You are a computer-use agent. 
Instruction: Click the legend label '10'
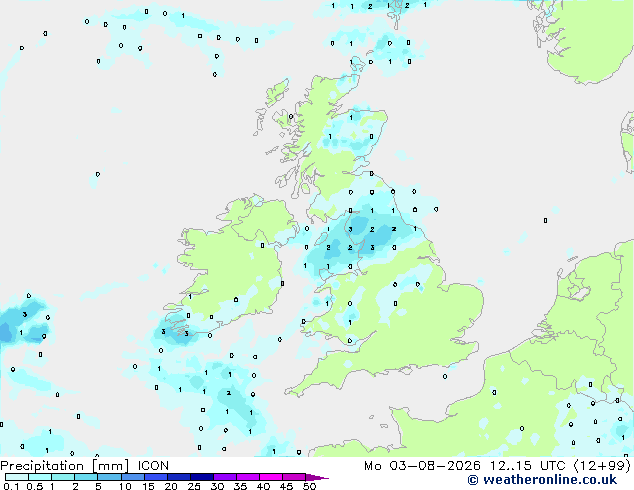125,486
